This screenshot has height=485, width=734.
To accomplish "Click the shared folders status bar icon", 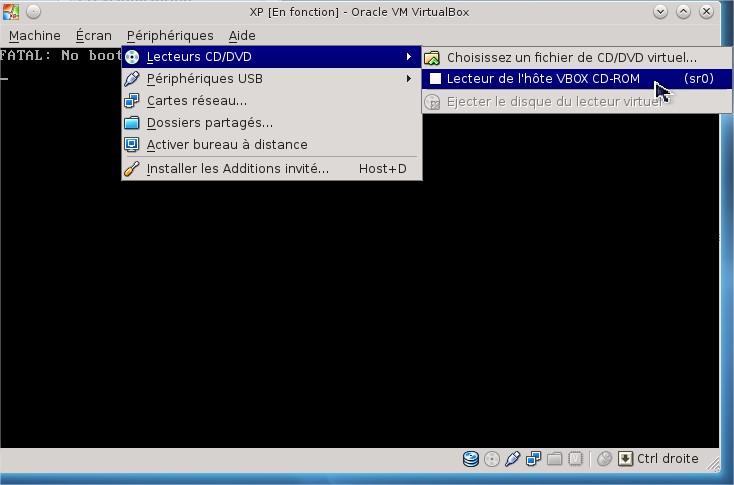I will pos(554,459).
